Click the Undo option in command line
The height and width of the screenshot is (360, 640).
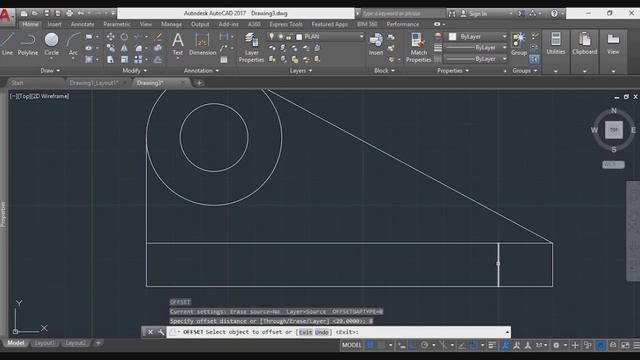tap(322, 332)
